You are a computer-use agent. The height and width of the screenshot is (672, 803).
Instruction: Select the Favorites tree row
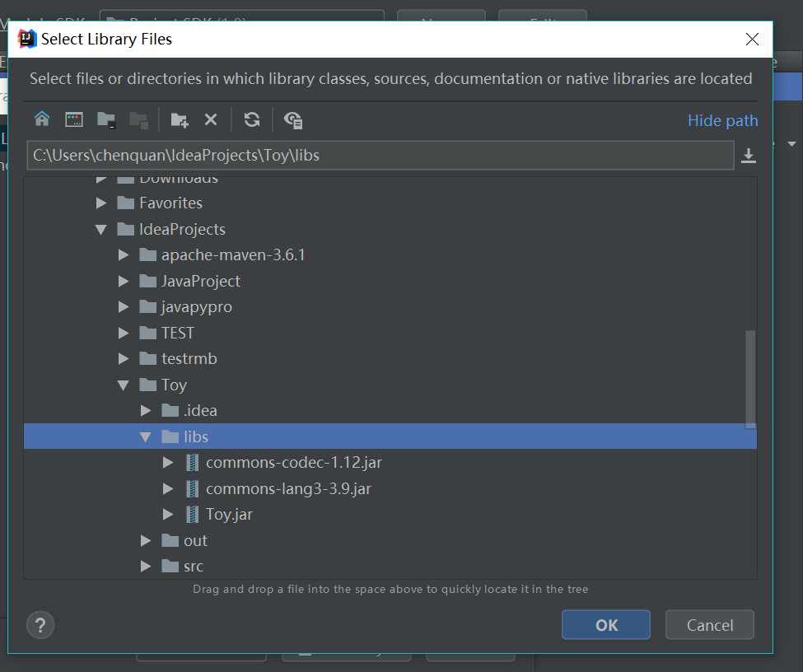pyautogui.click(x=390, y=203)
